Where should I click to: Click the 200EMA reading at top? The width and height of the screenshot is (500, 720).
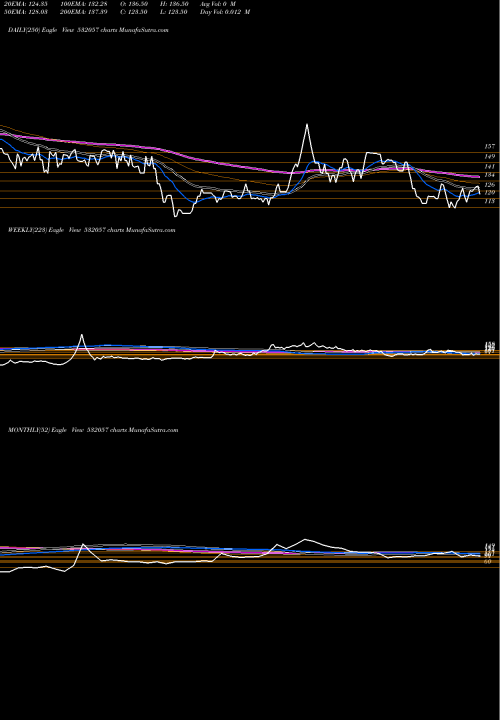coord(86,12)
